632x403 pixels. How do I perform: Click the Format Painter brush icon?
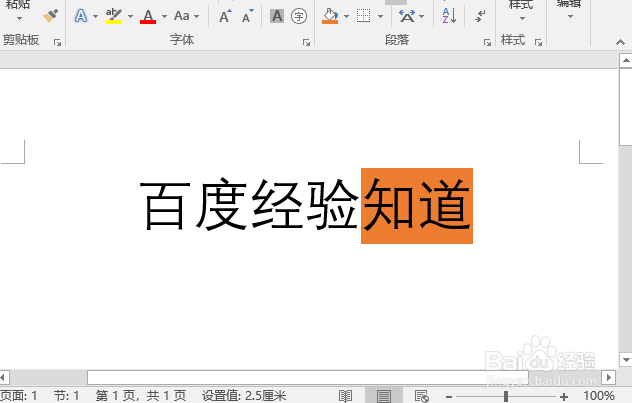50,16
